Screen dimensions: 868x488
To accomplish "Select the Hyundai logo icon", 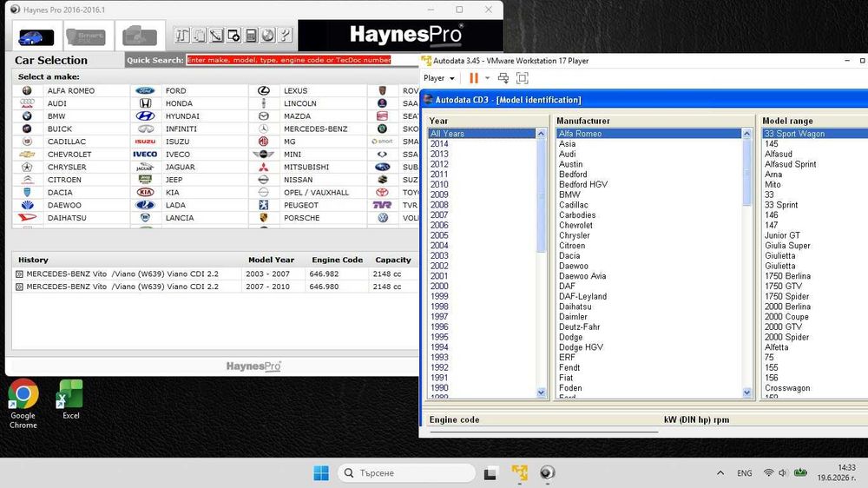I will point(145,115).
